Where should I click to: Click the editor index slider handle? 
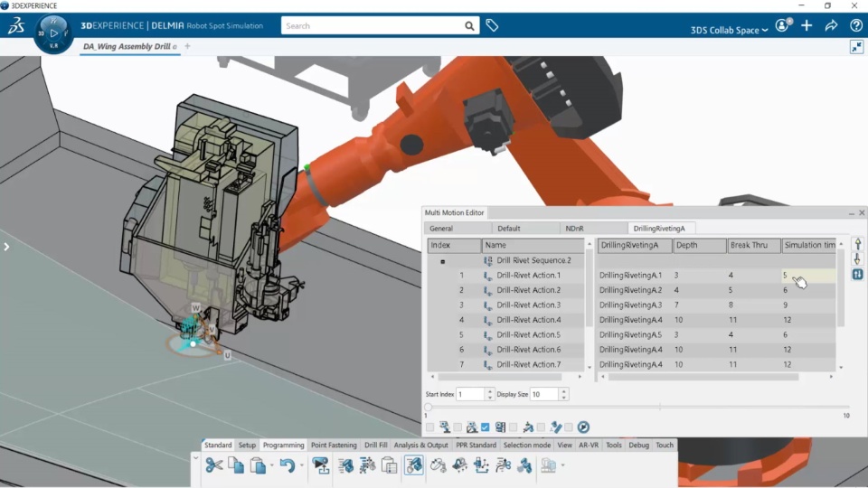(428, 408)
